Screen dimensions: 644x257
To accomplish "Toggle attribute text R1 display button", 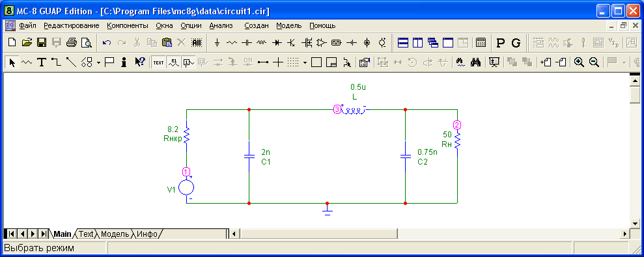I will click(x=173, y=62).
